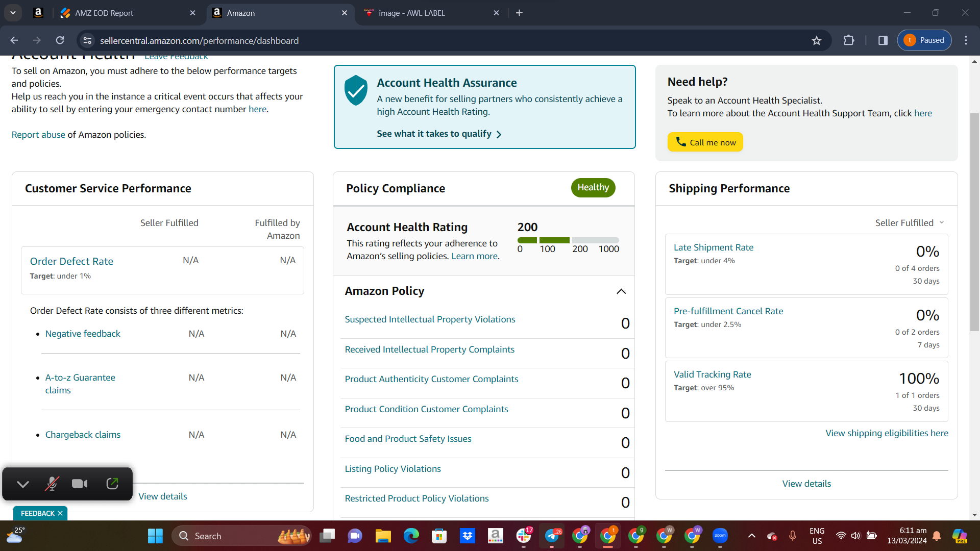Show hidden system tray icons
This screenshot has width=980, height=551.
[x=751, y=536]
